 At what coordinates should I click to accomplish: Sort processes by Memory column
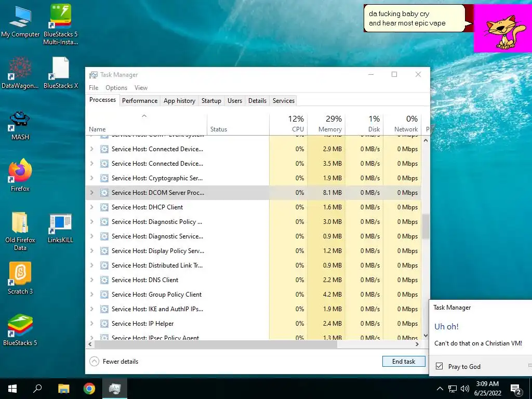(326, 125)
